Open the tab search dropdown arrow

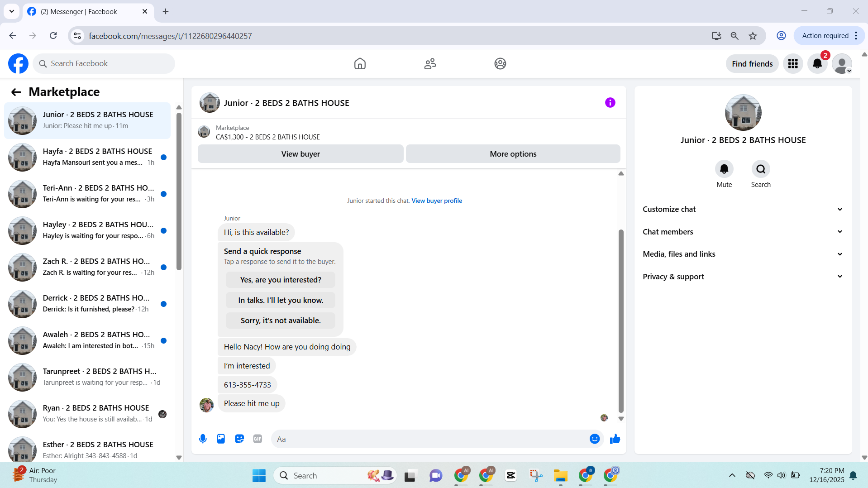point(12,11)
